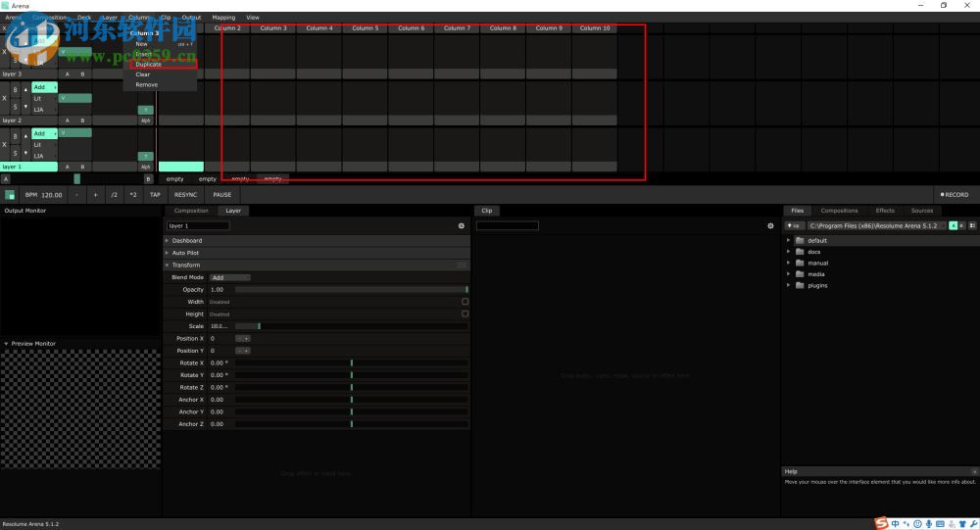Open layer 1 Add blend dropdown
Viewport: 980px width, 530px height.
(44, 133)
